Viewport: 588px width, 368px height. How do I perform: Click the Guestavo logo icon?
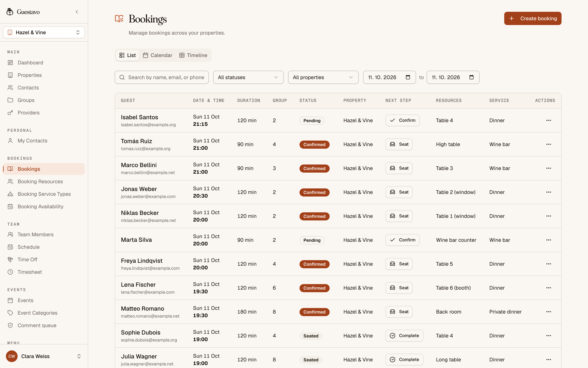[x=10, y=12]
